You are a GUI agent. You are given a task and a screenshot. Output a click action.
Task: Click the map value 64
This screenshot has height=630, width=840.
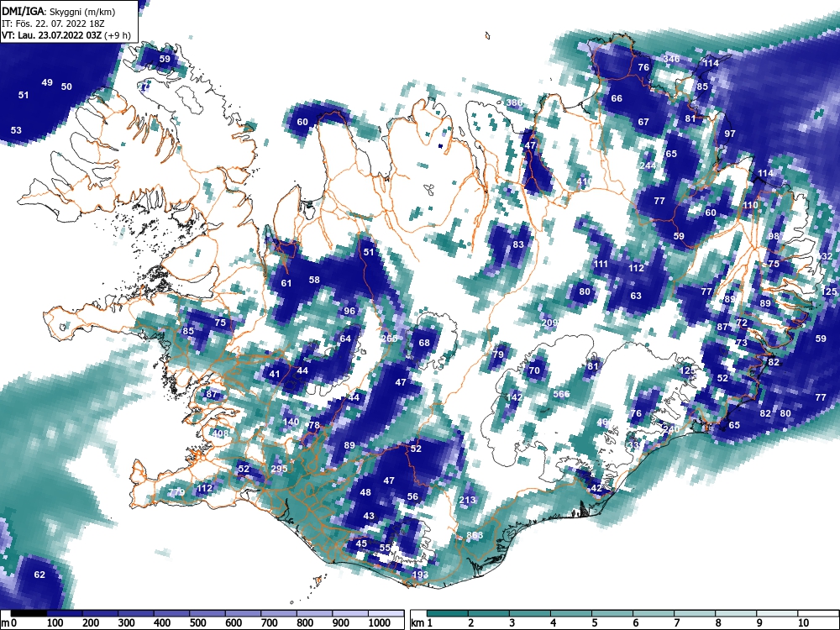[345, 339]
